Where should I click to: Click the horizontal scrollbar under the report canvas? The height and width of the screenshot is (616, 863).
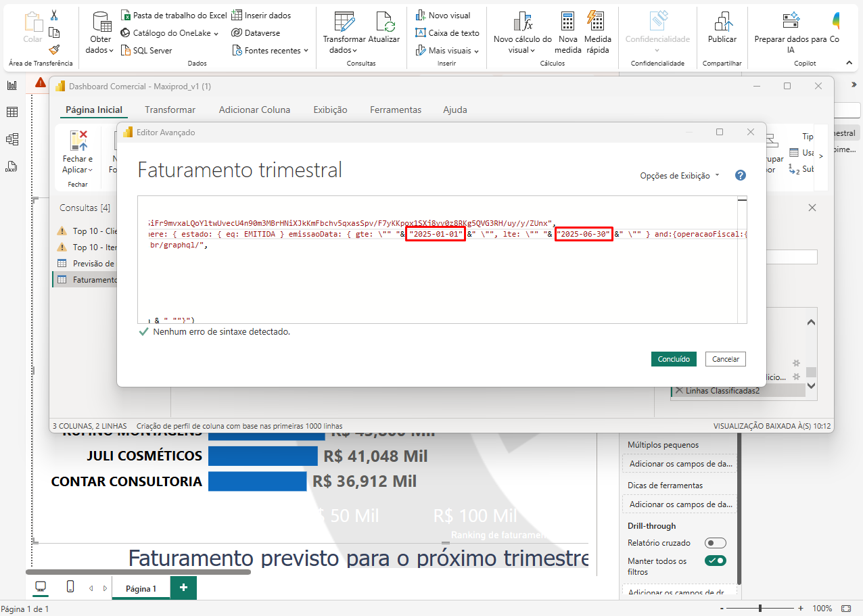coord(138,572)
